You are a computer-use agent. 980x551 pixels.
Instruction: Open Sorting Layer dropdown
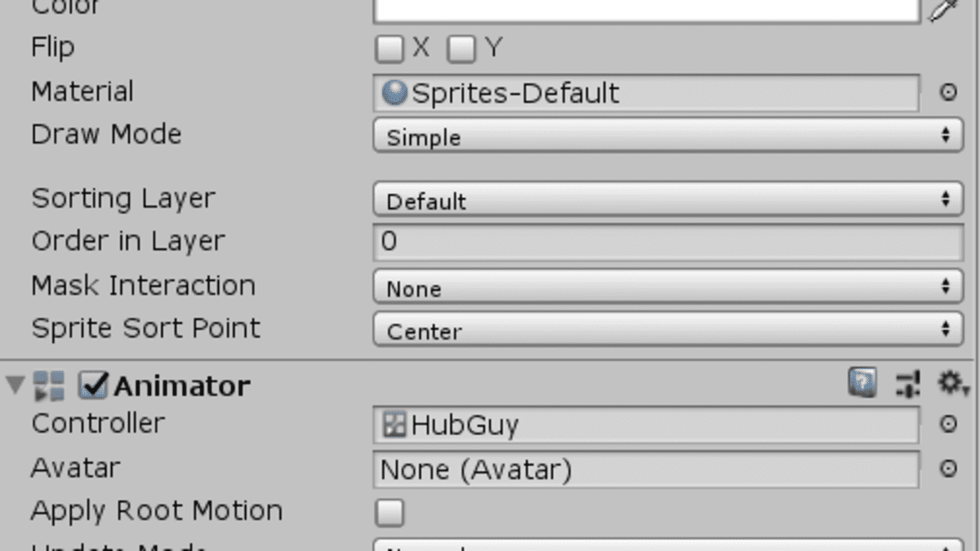click(667, 200)
